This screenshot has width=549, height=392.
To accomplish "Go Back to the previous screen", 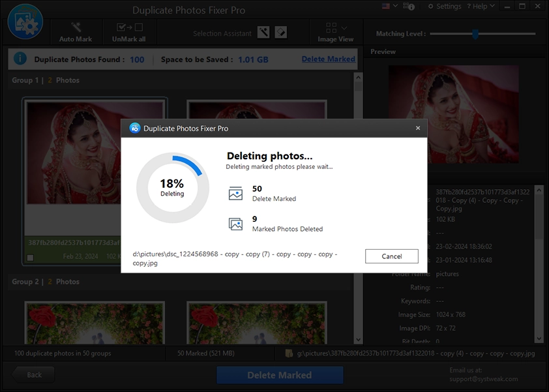I will click(34, 375).
